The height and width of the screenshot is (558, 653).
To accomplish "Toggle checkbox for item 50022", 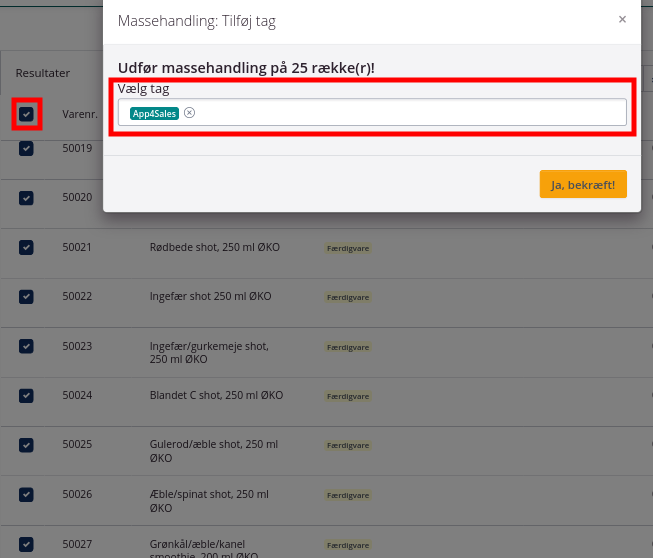I will point(26,297).
